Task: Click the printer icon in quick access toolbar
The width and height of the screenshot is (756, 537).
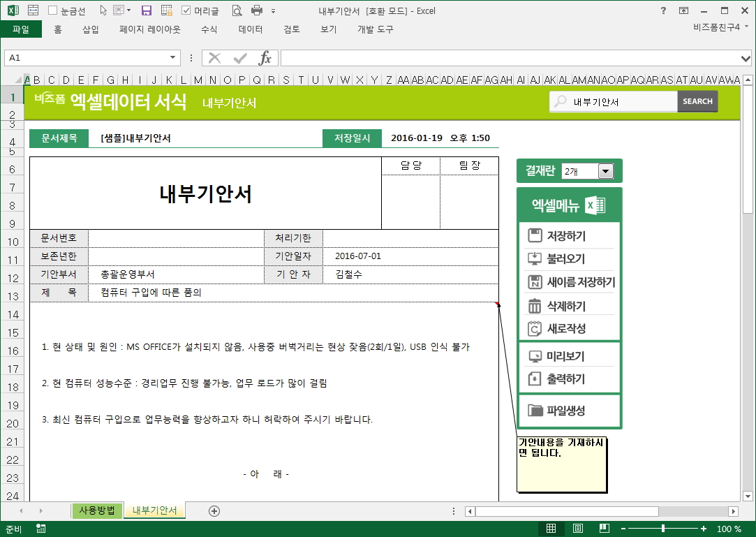Action: (x=257, y=10)
